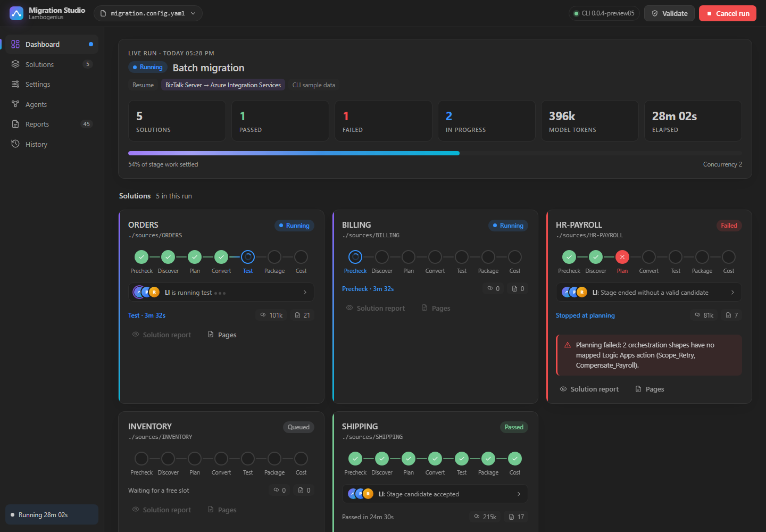The image size is (766, 532).
Task: Click the Migration Studio logo icon
Action: (16, 13)
